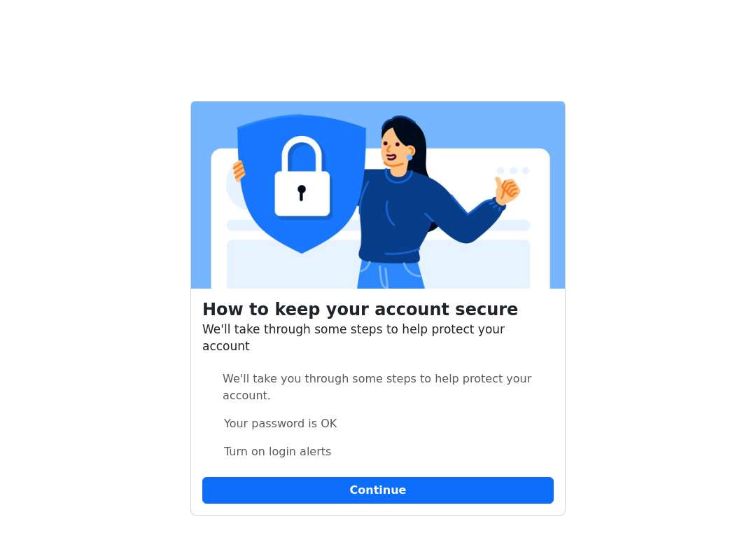This screenshot has width=756, height=538.
Task: Click the three dots in illustration window
Action: (x=513, y=171)
